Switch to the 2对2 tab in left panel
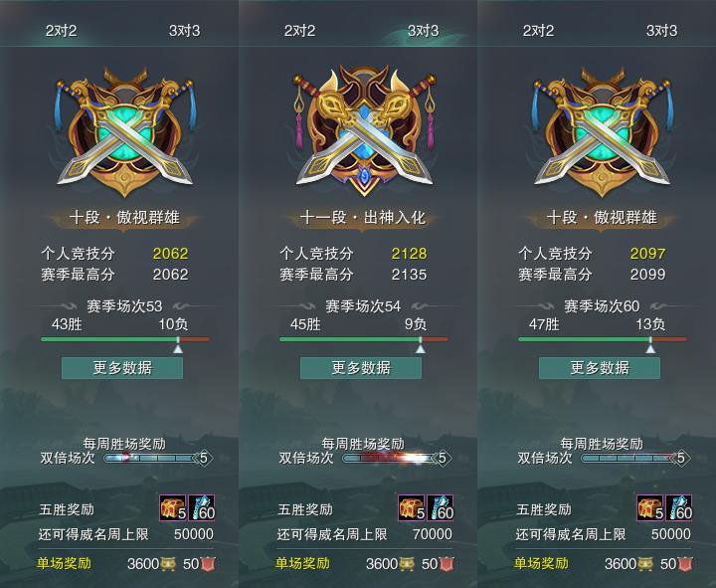Image resolution: width=716 pixels, height=588 pixels. tap(61, 31)
